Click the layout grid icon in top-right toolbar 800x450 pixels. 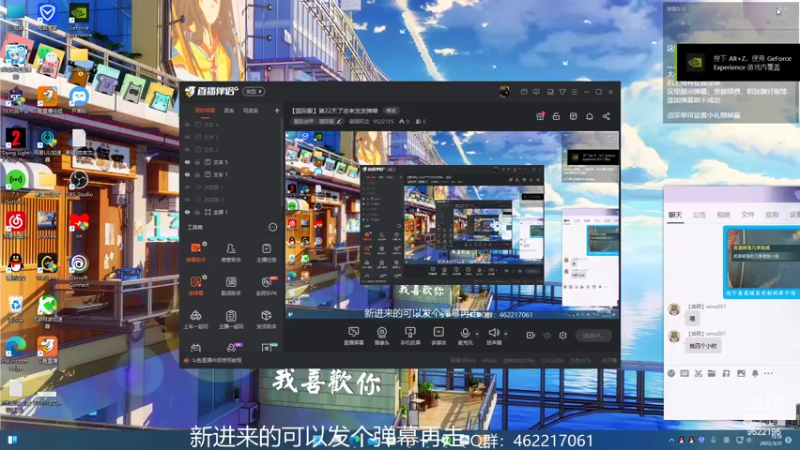tap(573, 116)
